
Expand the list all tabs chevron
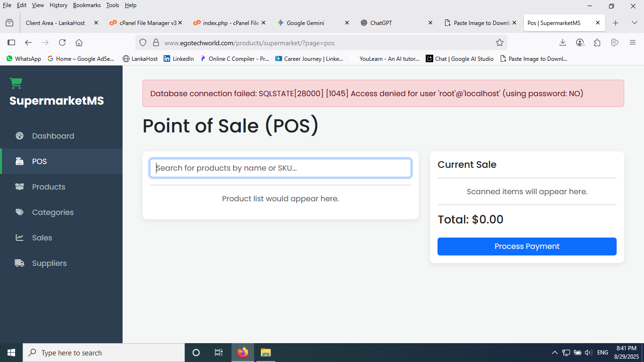tap(634, 23)
